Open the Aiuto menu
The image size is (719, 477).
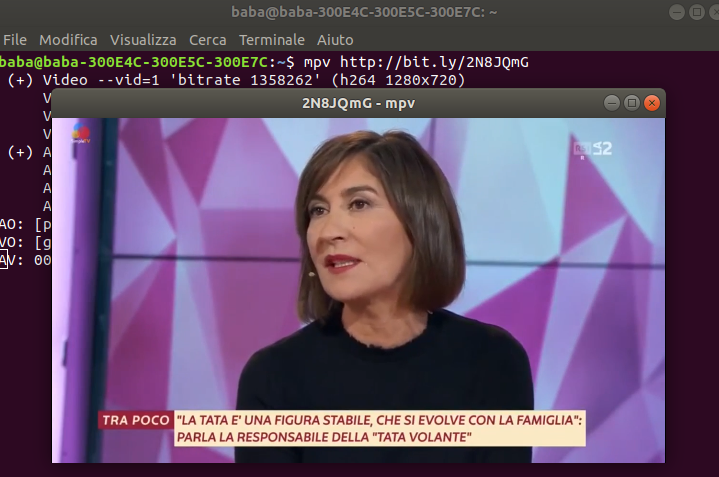335,40
